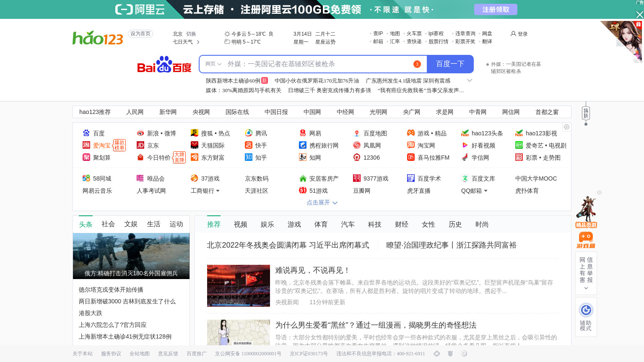
Task: Click 注册领取 in the ad banner
Action: coord(496,9)
